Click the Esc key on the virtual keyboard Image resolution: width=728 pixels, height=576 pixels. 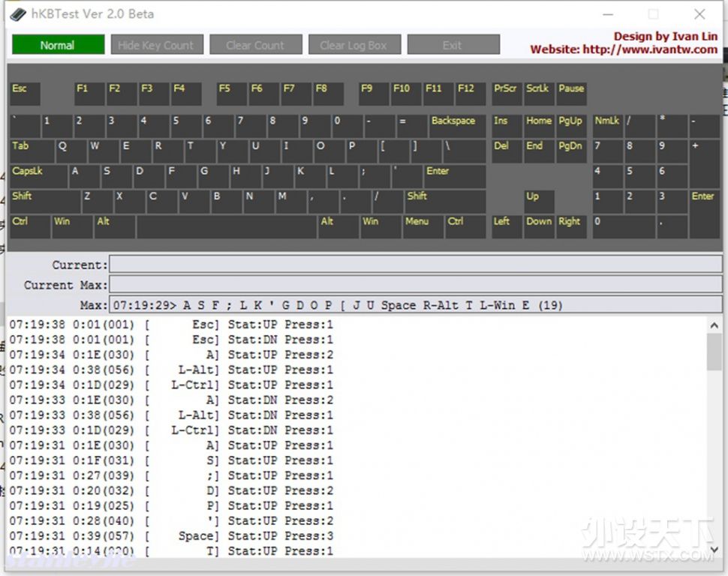(x=25, y=94)
